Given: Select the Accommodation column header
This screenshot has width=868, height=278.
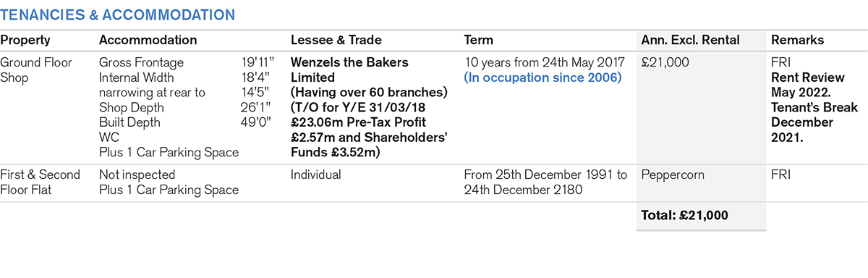Looking at the screenshot, I should coord(148,41).
